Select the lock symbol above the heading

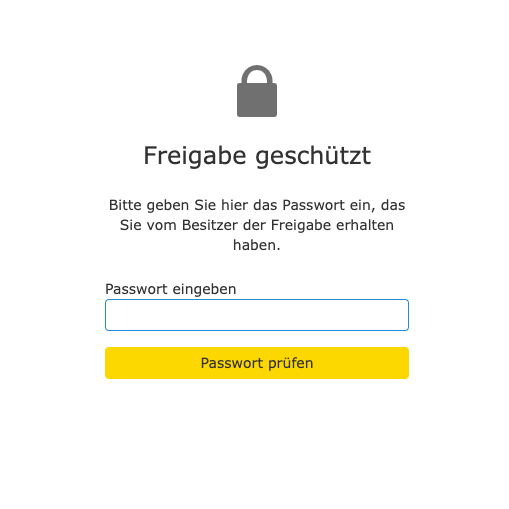(x=257, y=91)
